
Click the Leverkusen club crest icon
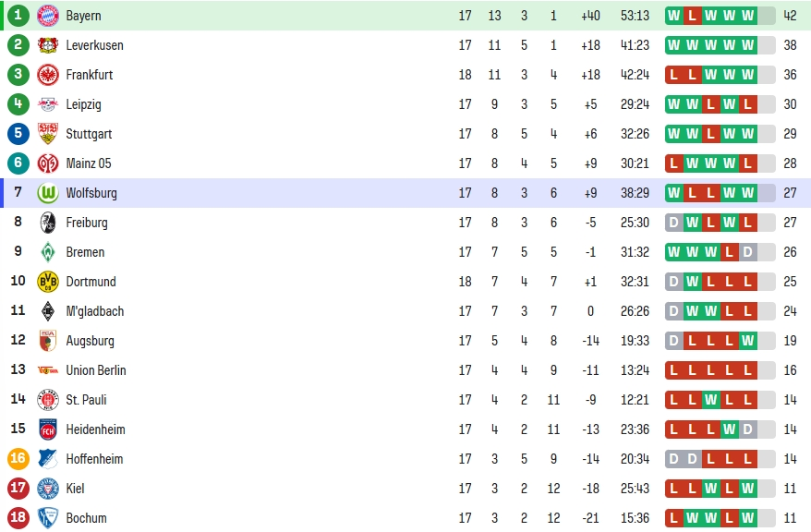coord(48,45)
